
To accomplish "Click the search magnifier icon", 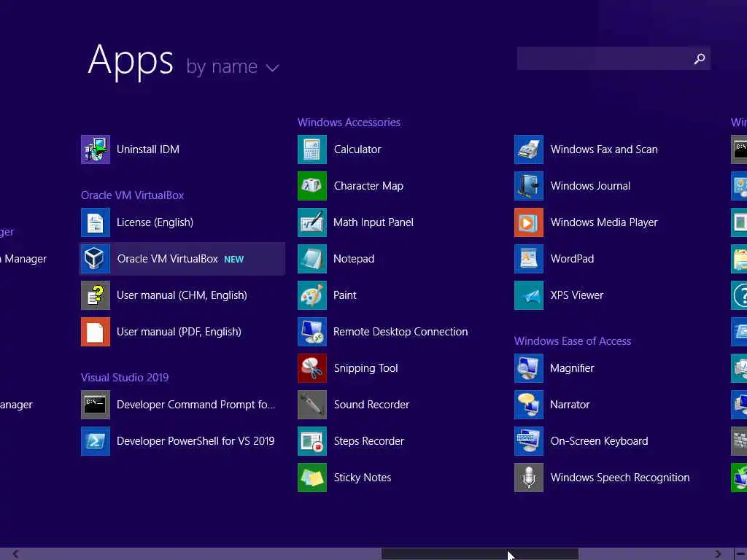I will (700, 58).
